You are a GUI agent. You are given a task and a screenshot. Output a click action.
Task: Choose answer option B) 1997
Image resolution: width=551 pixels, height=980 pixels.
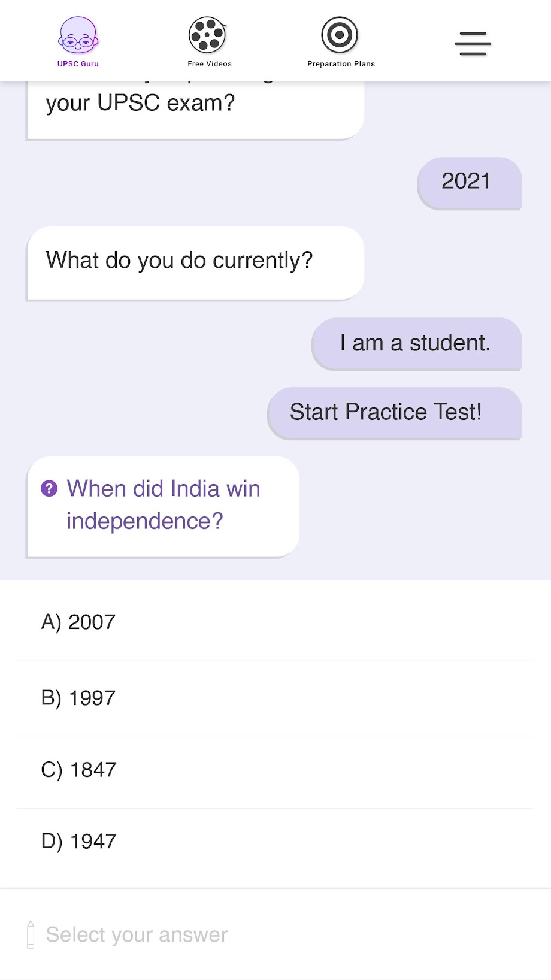tap(275, 698)
